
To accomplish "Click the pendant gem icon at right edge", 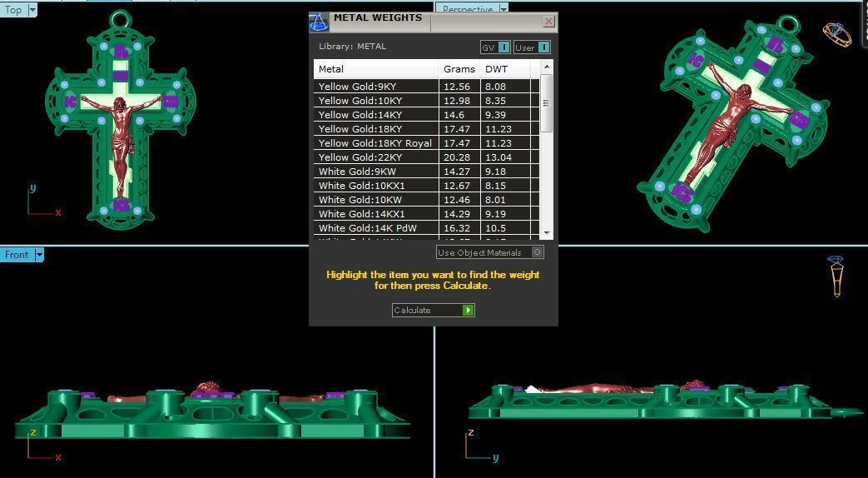I will pos(836,276).
